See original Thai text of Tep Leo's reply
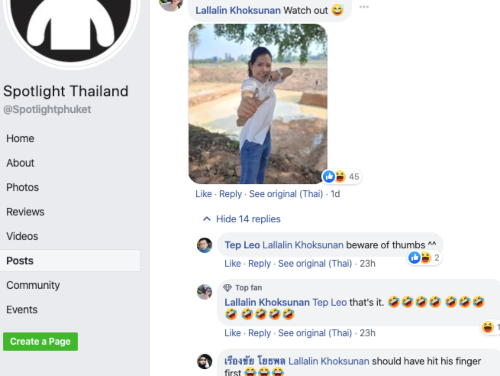500x376 pixels. [x=315, y=264]
